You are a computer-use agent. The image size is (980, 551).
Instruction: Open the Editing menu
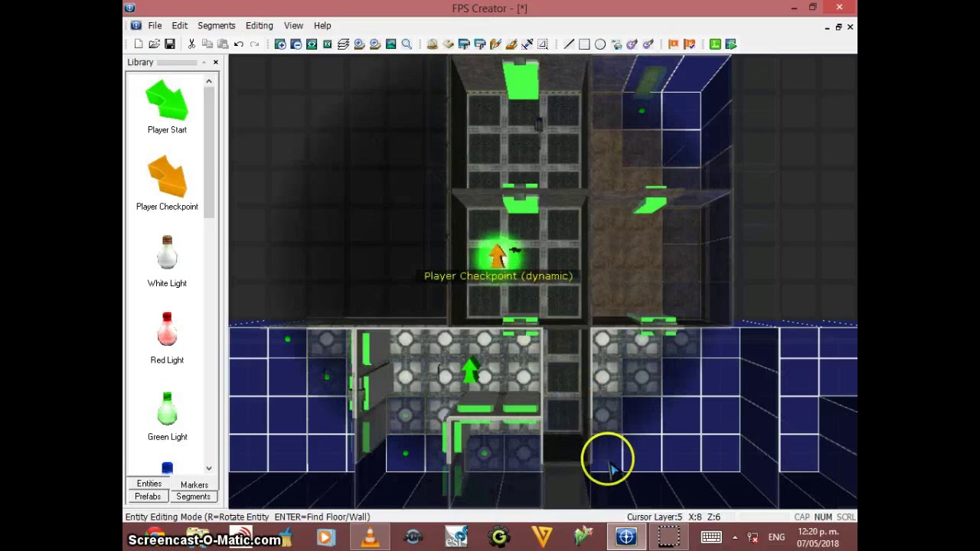click(259, 26)
